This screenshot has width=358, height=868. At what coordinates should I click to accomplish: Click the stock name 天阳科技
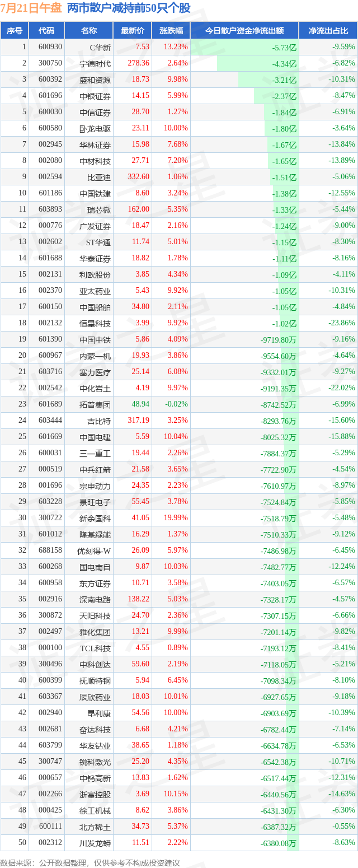click(95, 615)
